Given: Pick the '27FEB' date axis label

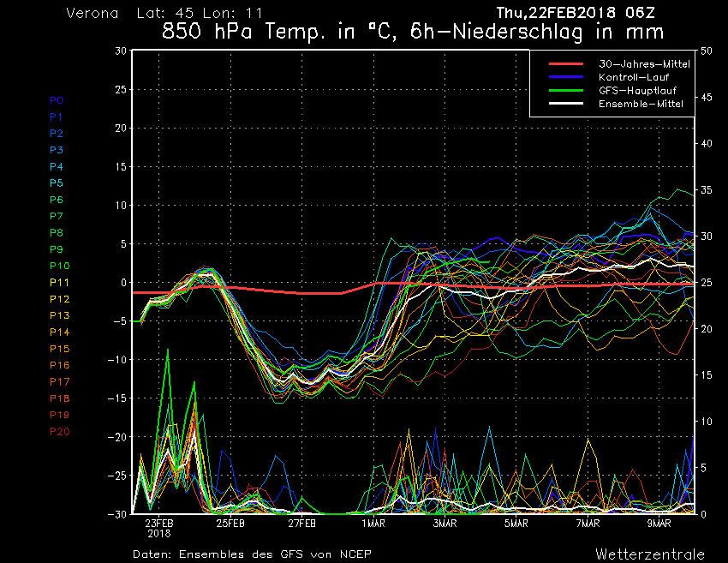Looking at the screenshot, I should click(x=301, y=524).
